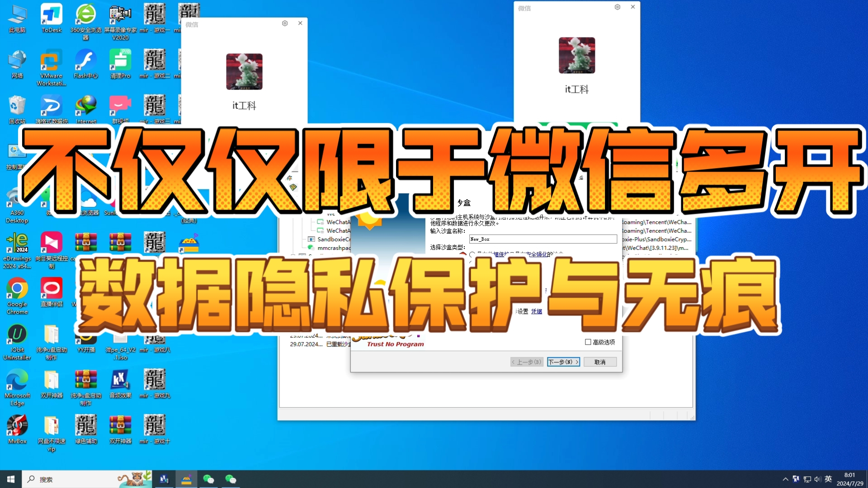This screenshot has width=868, height=488.
Task: Open the 凭据 credentials link in the wizard
Action: [x=537, y=311]
